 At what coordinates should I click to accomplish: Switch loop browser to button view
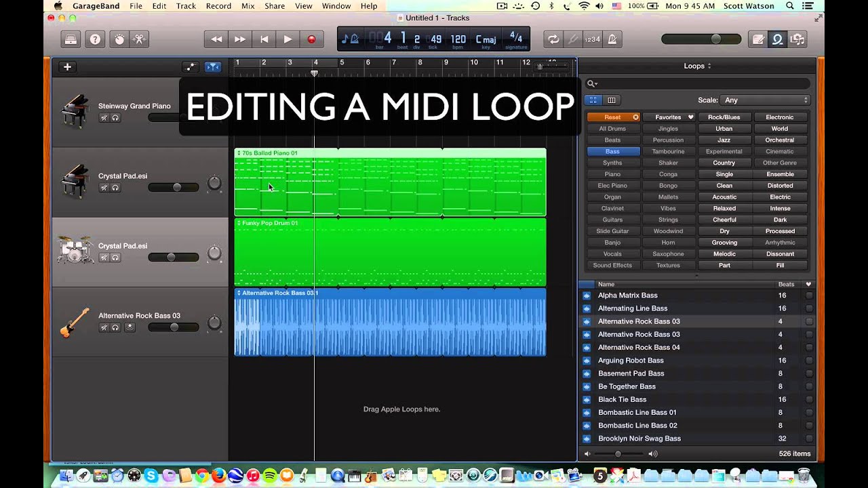pos(593,100)
